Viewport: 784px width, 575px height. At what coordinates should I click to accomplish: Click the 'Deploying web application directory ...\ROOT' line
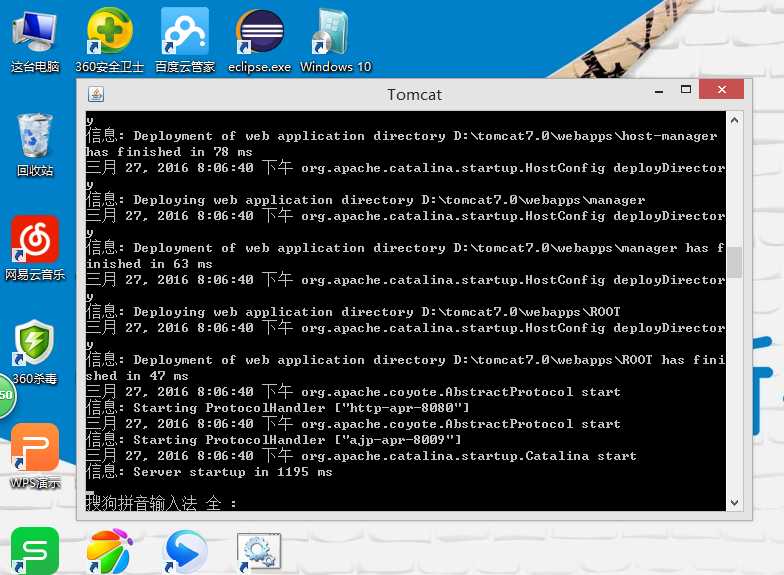(353, 312)
